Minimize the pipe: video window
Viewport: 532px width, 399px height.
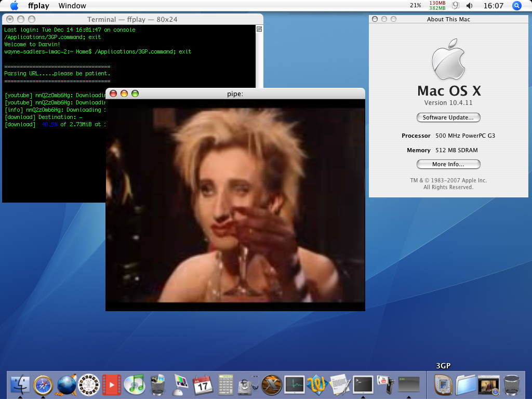click(124, 94)
